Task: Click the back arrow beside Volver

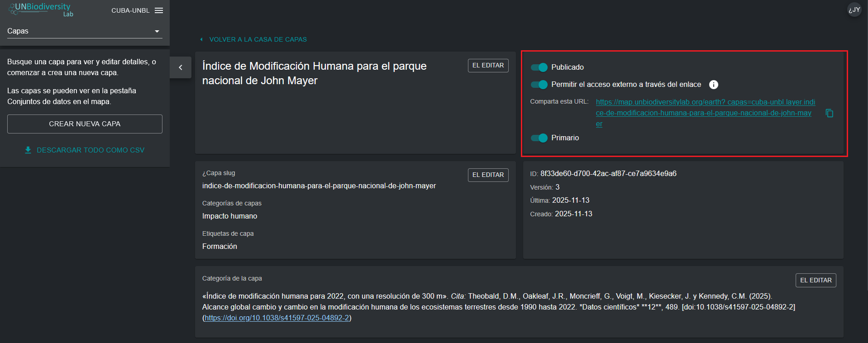Action: (x=201, y=39)
